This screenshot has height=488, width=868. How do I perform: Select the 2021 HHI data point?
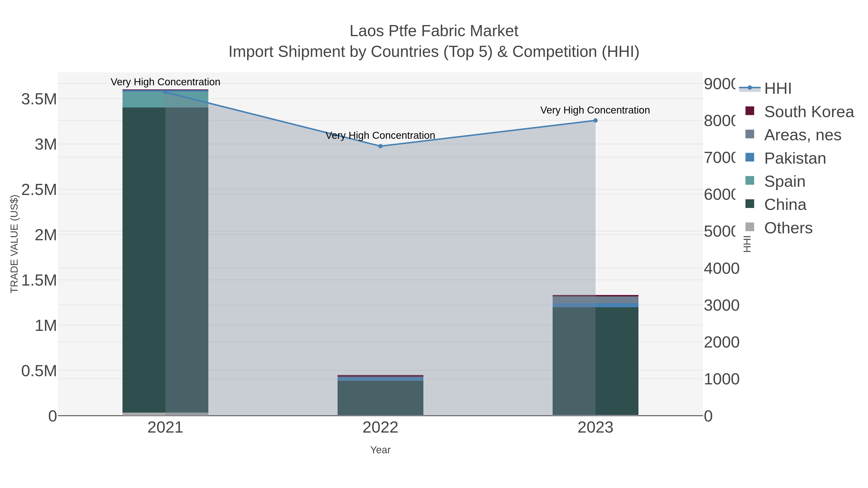click(x=165, y=92)
